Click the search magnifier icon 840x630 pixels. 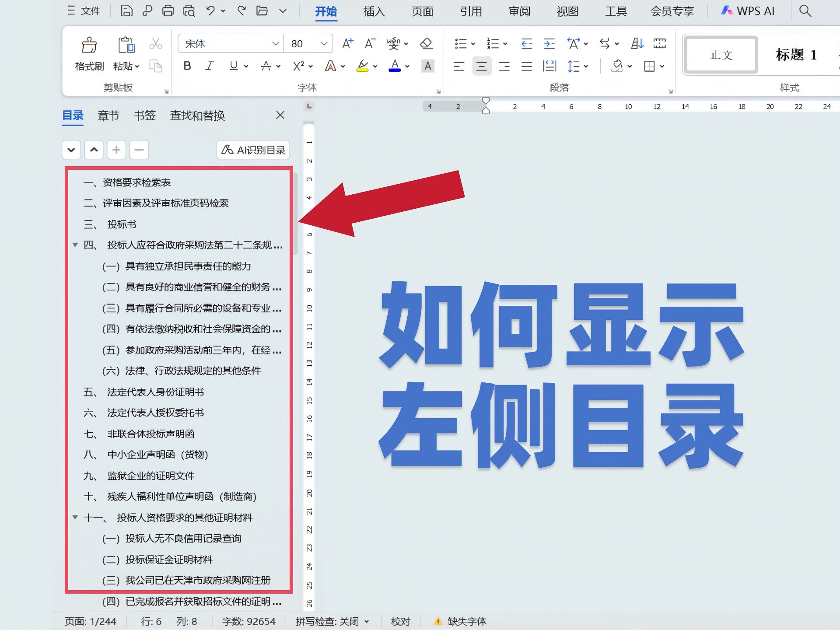coord(805,11)
